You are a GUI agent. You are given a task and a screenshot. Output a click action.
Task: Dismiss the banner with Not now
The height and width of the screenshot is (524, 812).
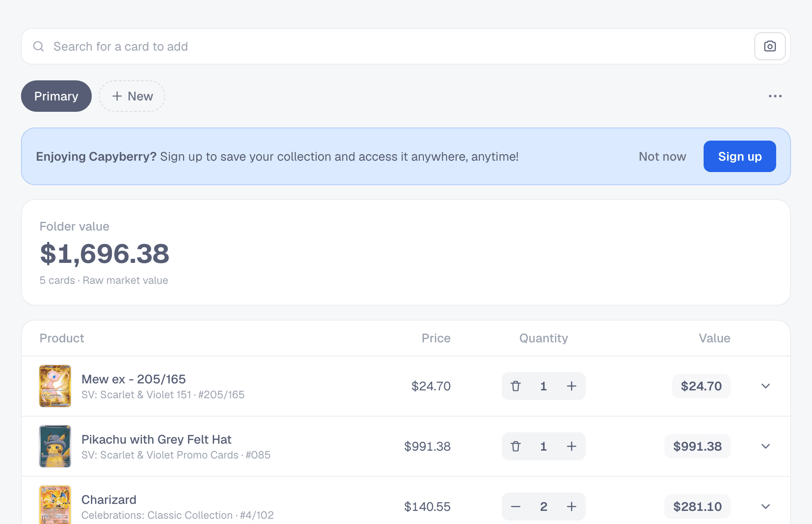click(x=662, y=156)
